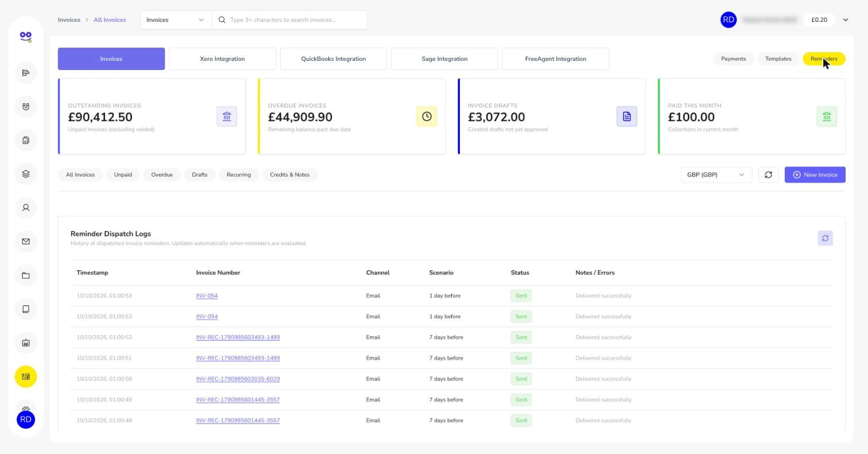
Task: Click the RD avatar at sidebar bottom
Action: (x=25, y=420)
